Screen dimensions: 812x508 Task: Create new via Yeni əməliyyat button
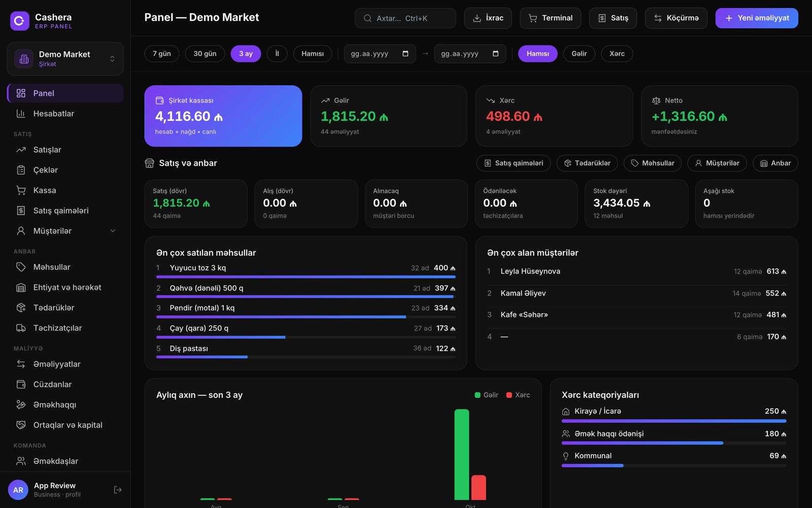click(x=757, y=18)
